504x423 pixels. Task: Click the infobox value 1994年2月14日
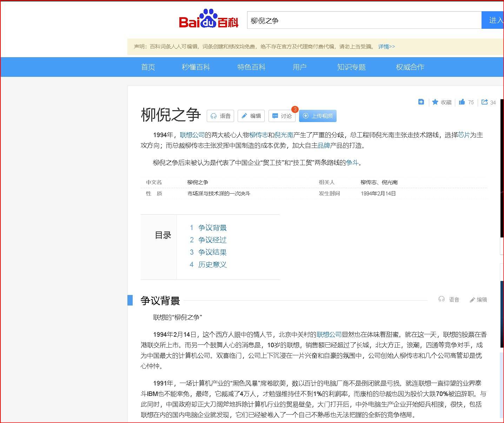coord(378,193)
